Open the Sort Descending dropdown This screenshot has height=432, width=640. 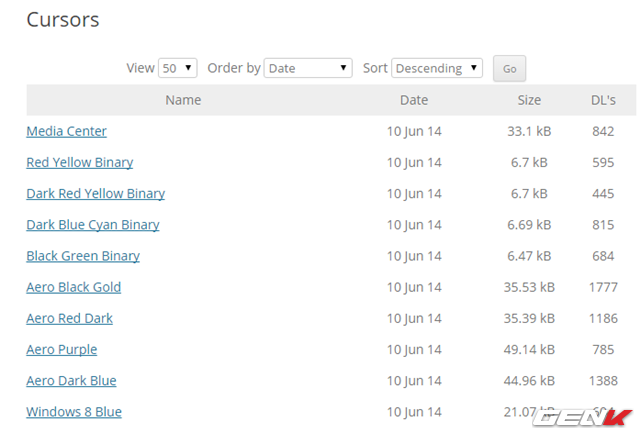coord(437,68)
